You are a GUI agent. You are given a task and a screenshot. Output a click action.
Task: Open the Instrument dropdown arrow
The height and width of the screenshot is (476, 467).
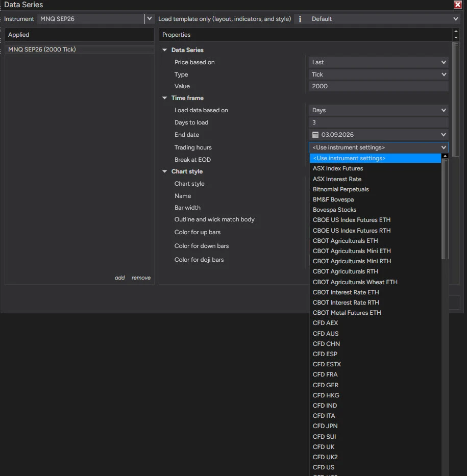[x=150, y=19]
